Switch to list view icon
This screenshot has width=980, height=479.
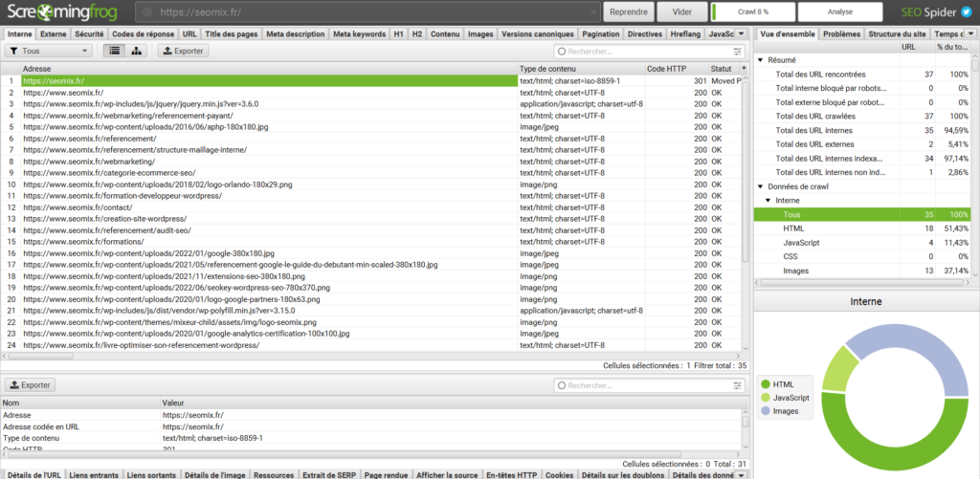click(114, 51)
